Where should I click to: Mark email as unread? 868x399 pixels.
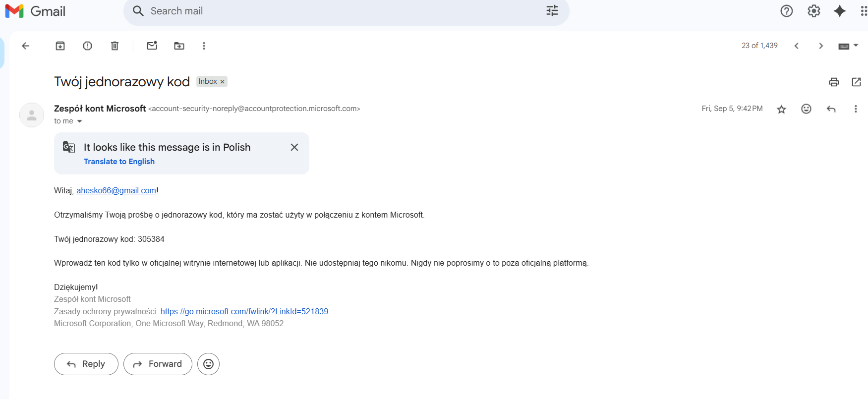[x=152, y=46]
